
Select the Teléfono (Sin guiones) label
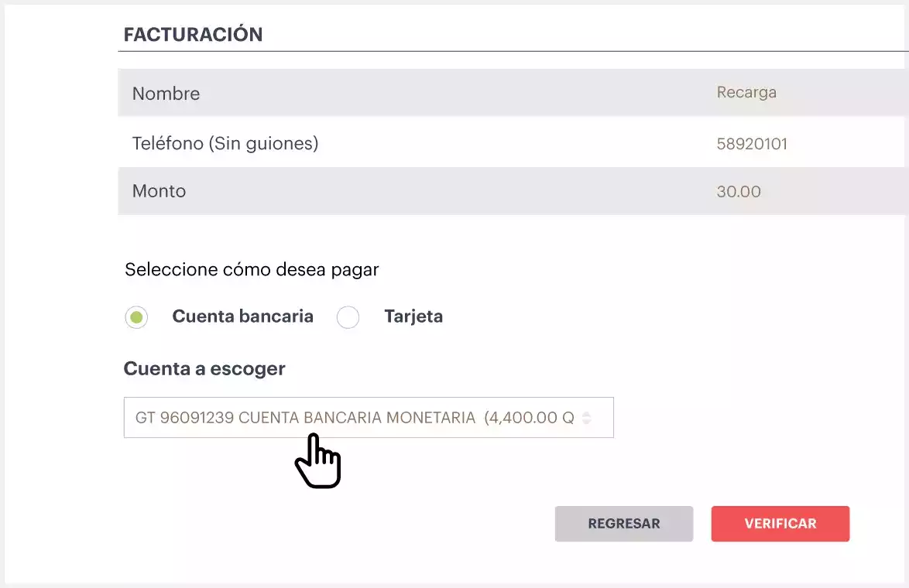pos(225,143)
